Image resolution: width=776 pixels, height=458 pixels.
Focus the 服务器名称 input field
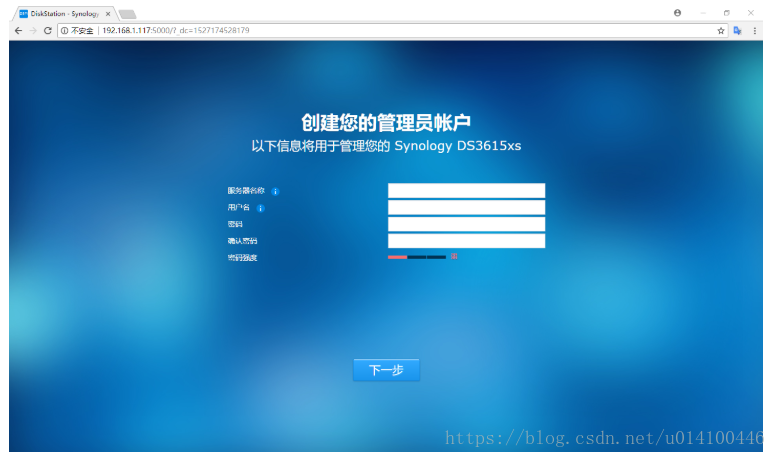tap(467, 191)
